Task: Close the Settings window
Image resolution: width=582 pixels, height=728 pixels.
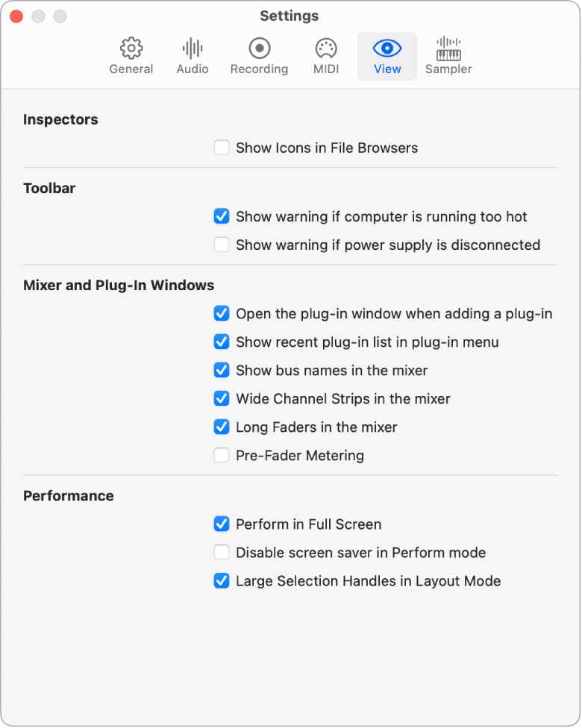Action: (16, 16)
